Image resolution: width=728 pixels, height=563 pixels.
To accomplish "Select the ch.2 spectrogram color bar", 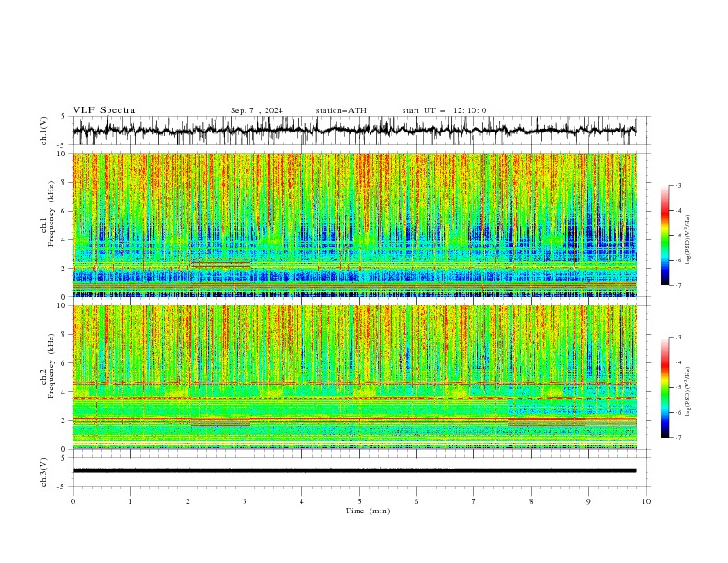I will [x=665, y=387].
